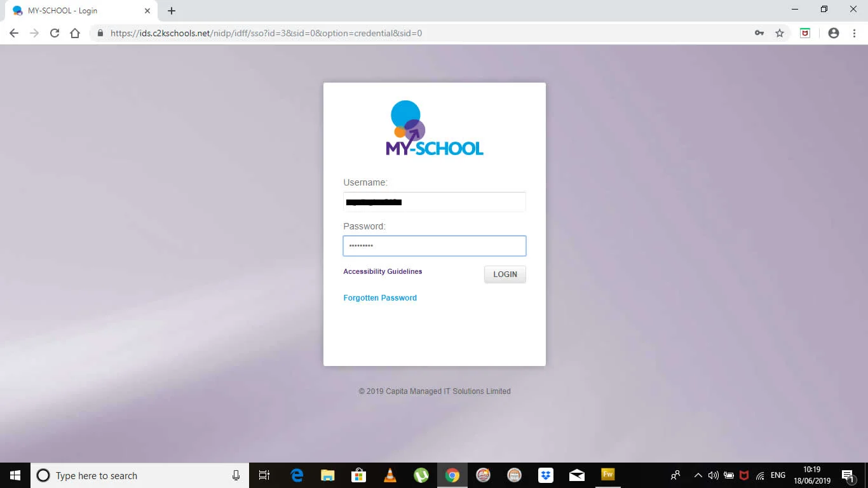
Task: Click the Username input field
Action: [435, 202]
